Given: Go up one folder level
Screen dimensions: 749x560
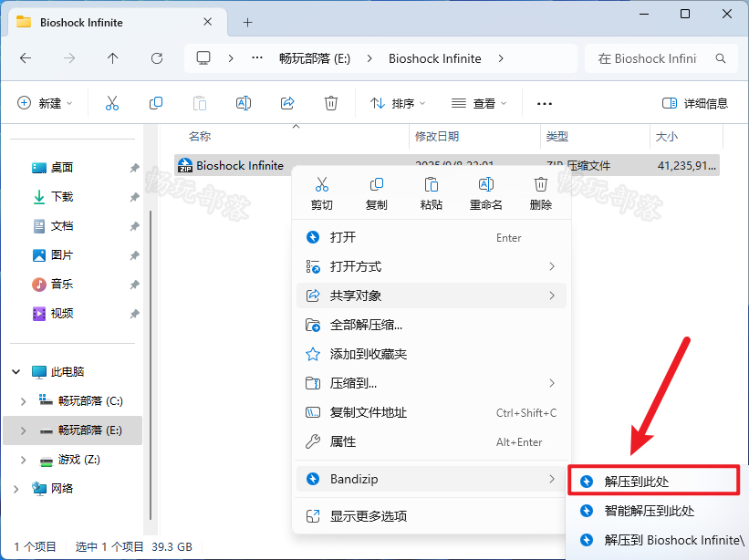Looking at the screenshot, I should [x=113, y=58].
